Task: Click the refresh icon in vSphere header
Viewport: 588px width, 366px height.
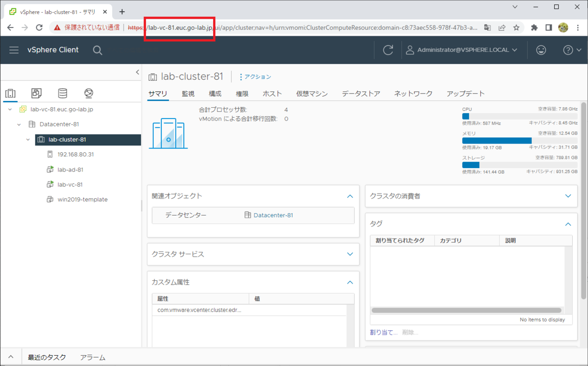Action: (x=388, y=50)
